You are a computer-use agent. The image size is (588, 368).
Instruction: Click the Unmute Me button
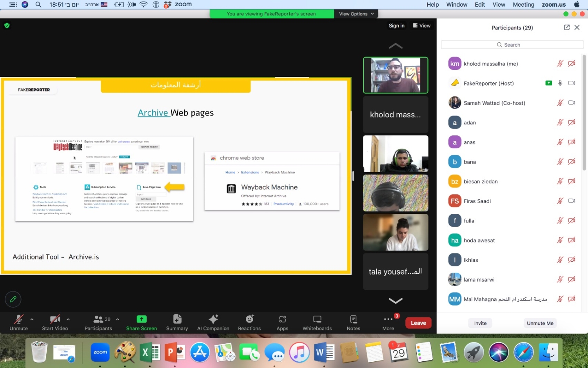point(540,323)
